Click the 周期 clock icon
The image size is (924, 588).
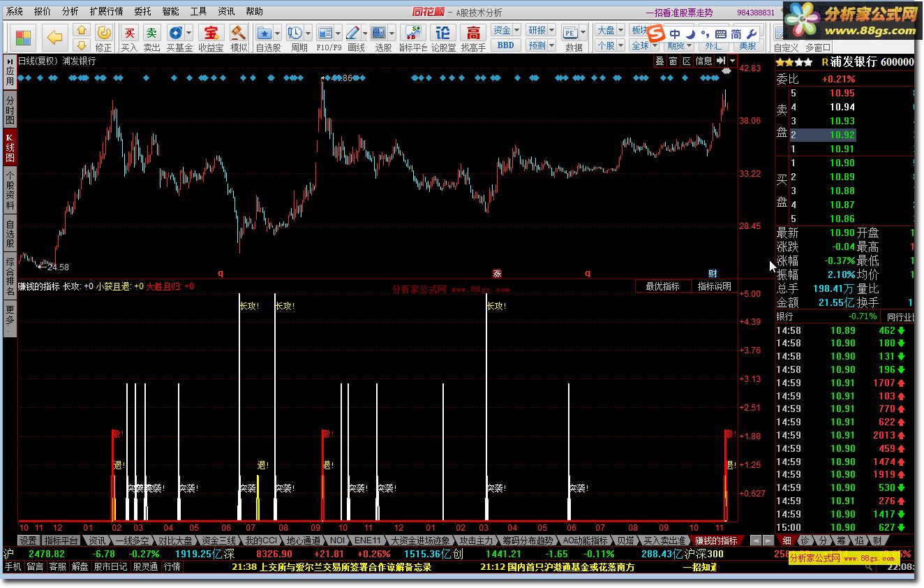click(295, 33)
